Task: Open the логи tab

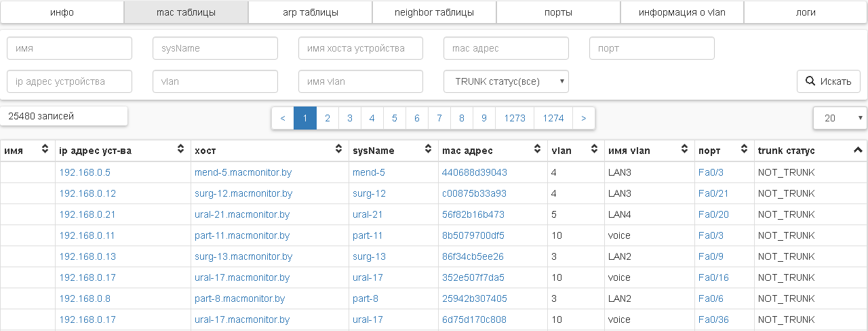Action: point(806,12)
